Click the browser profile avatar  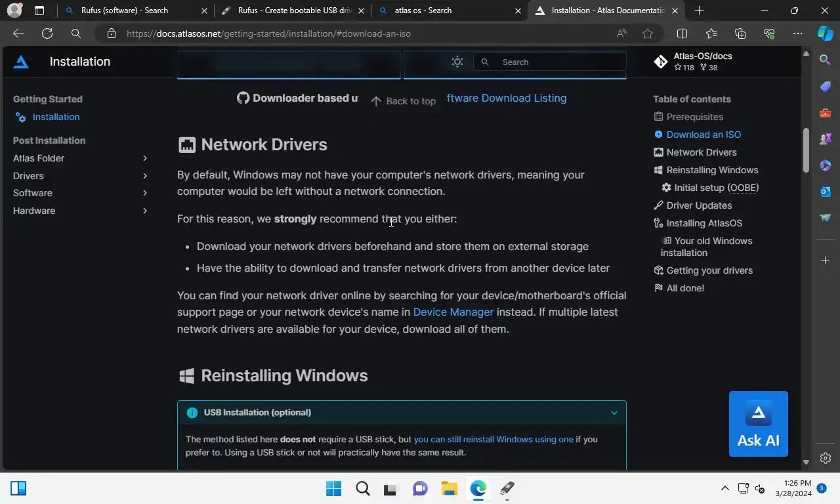(14, 10)
